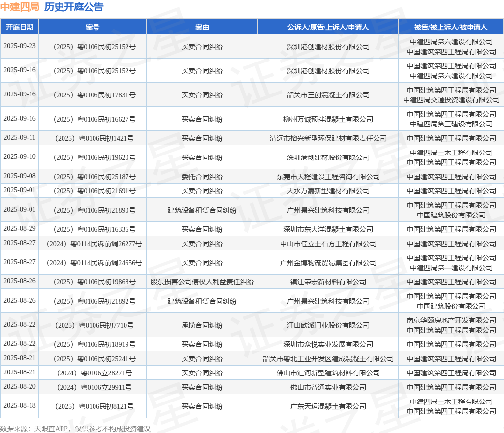Click the date 2025-08-29
This screenshot has width=504, height=433.
point(20,228)
